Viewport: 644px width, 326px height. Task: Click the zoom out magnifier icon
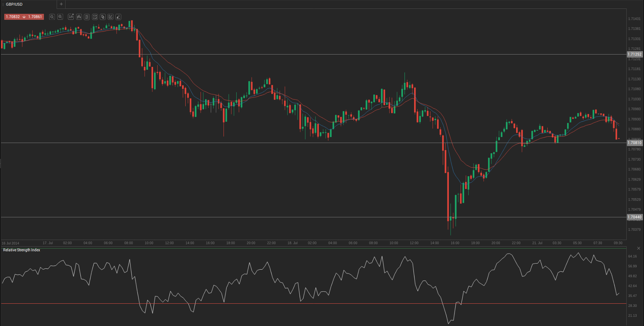tap(52, 17)
